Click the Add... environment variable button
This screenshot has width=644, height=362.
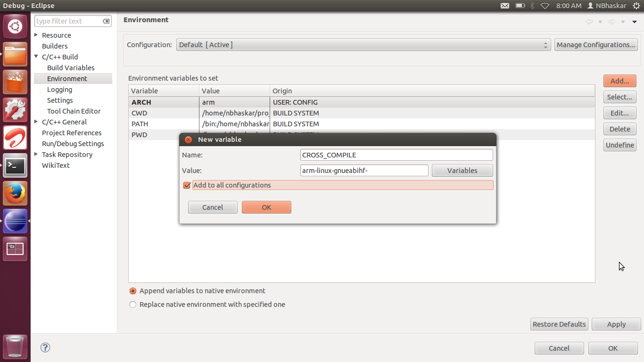[x=620, y=81]
